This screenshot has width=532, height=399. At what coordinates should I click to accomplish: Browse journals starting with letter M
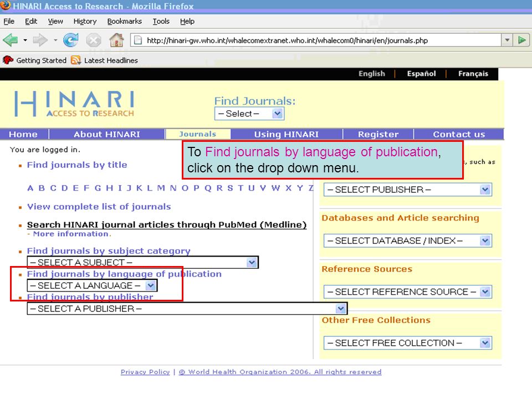click(161, 188)
